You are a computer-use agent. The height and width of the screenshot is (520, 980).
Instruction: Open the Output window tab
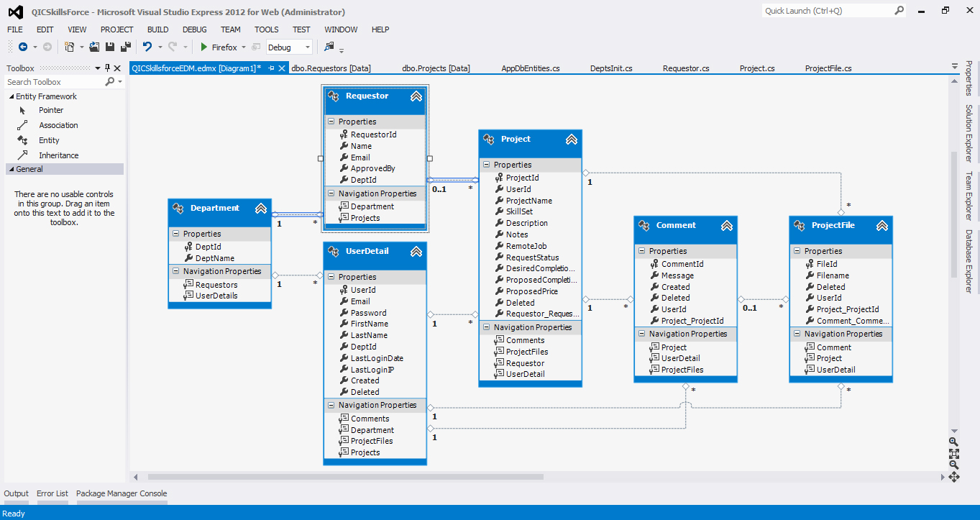point(17,493)
